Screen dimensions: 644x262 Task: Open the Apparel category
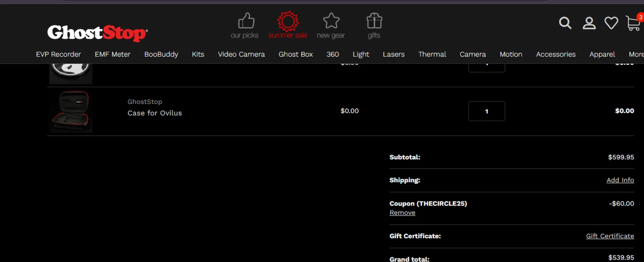click(602, 54)
